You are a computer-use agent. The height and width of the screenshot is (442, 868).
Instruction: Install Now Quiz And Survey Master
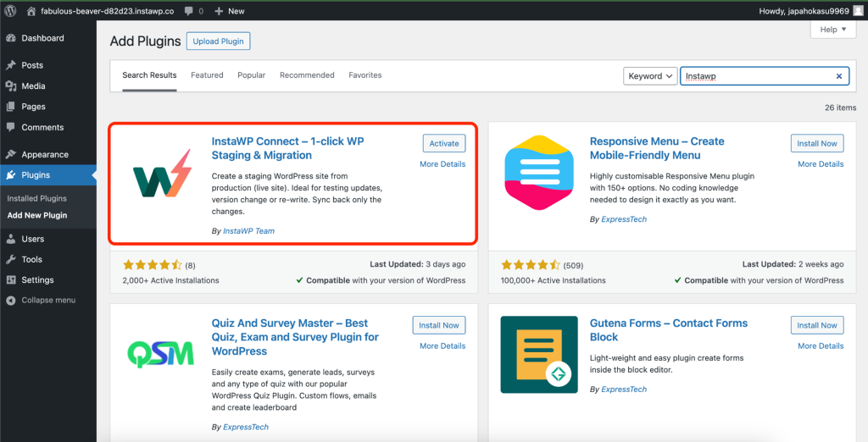(439, 325)
